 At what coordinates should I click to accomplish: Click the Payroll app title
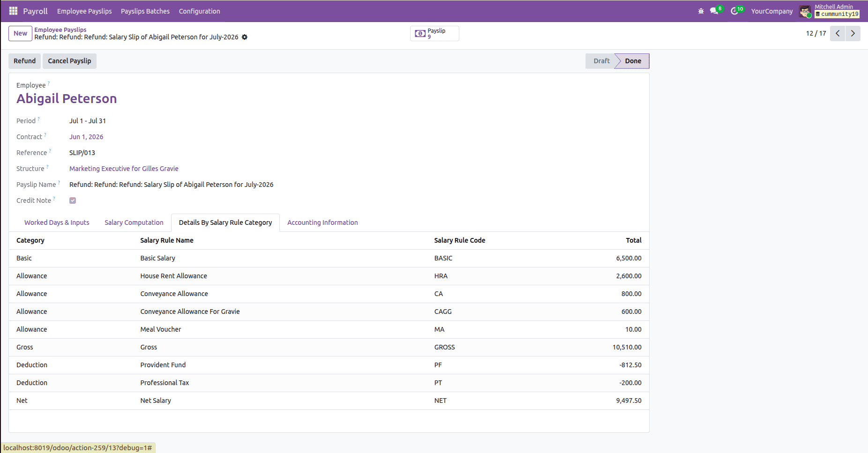tap(35, 11)
